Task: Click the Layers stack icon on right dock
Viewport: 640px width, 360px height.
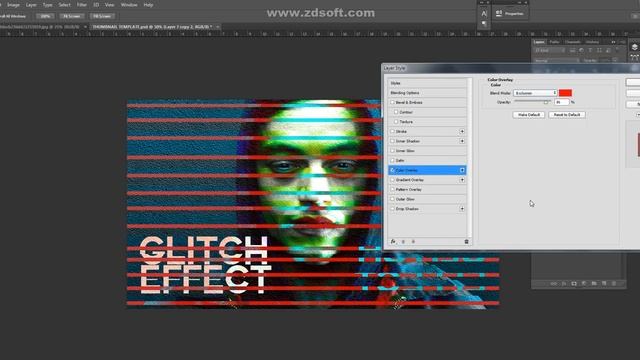Action: [634, 47]
